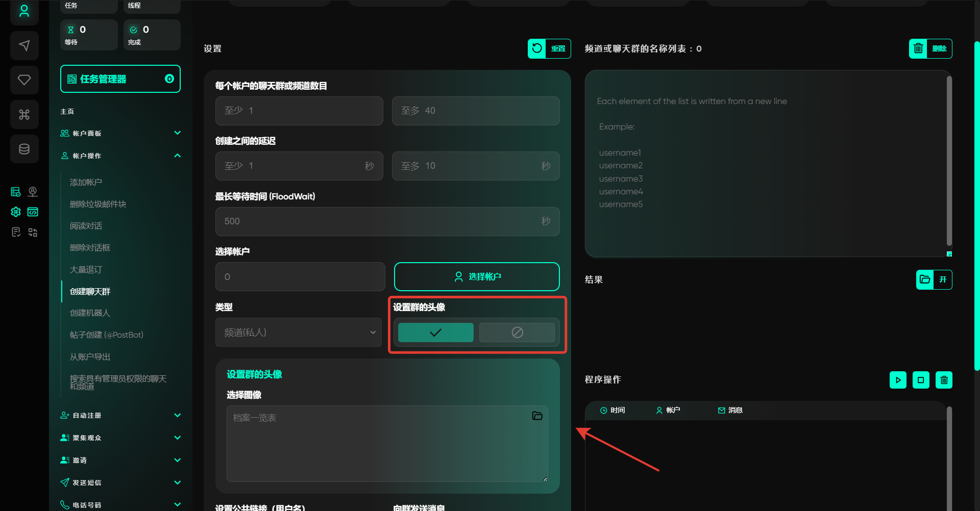Enable group avatar with checkmark toggle
980x511 pixels.
tap(435, 333)
